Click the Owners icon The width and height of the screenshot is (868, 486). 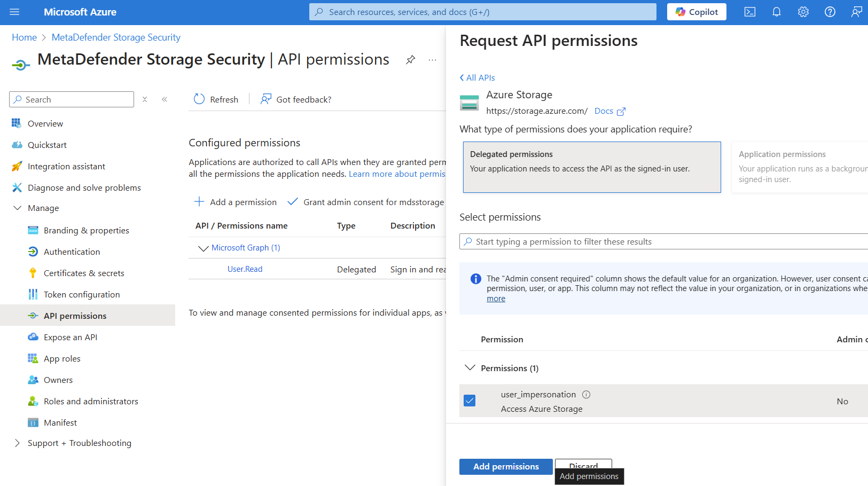coord(33,380)
